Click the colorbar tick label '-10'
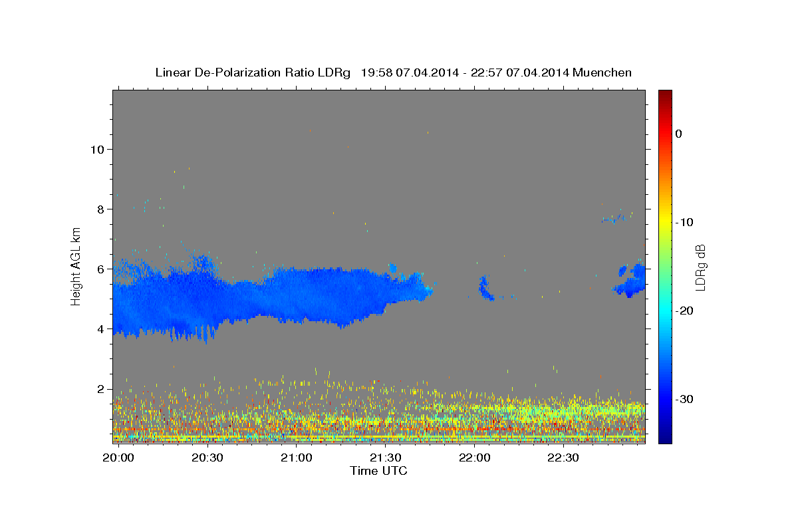The width and height of the screenshot is (798, 532). tap(685, 222)
